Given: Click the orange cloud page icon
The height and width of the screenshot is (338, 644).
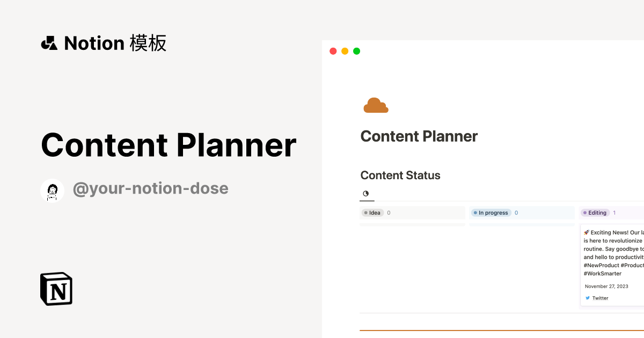Looking at the screenshot, I should point(376,106).
